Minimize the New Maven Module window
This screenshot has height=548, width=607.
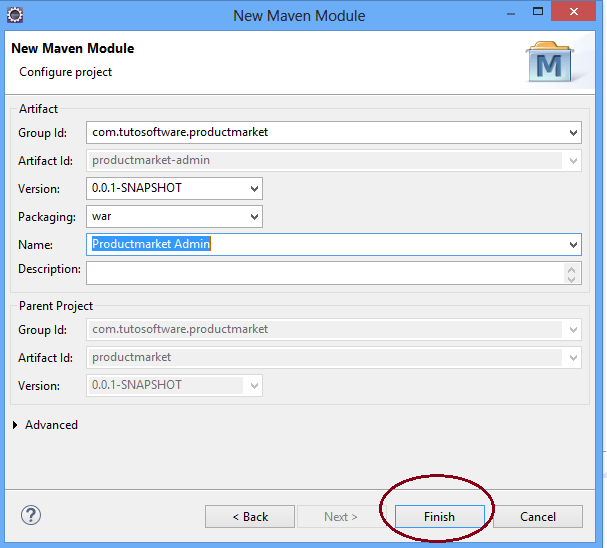(511, 14)
